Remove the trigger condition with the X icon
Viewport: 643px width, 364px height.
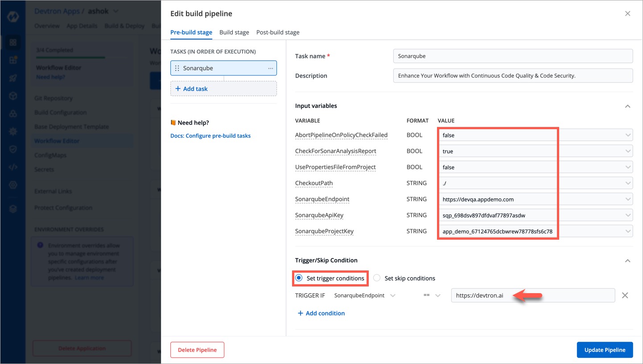tap(625, 295)
